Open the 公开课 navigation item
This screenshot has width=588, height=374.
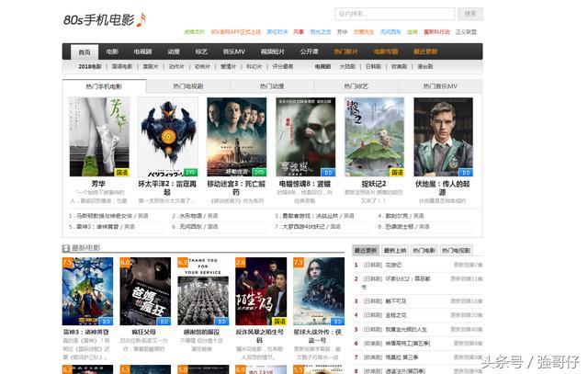pyautogui.click(x=309, y=51)
